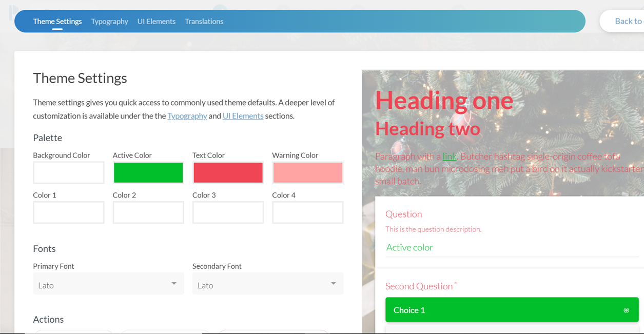Select the Choice 1 radio option
Viewport: 644px width, 334px height.
point(512,310)
